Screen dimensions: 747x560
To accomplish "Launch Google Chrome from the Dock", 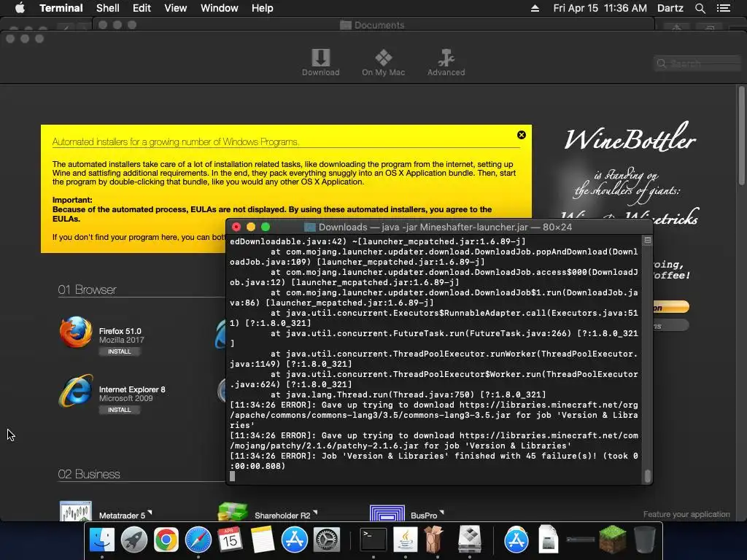I will coord(166,540).
